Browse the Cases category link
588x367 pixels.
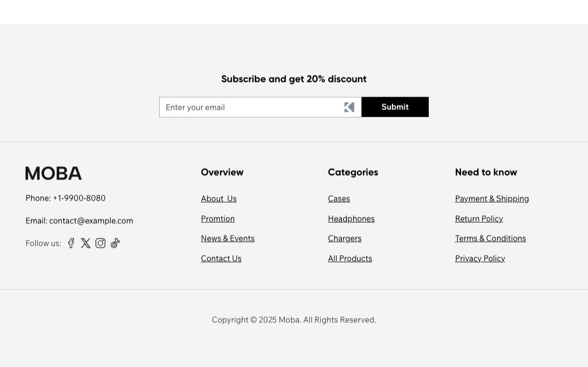[339, 198]
